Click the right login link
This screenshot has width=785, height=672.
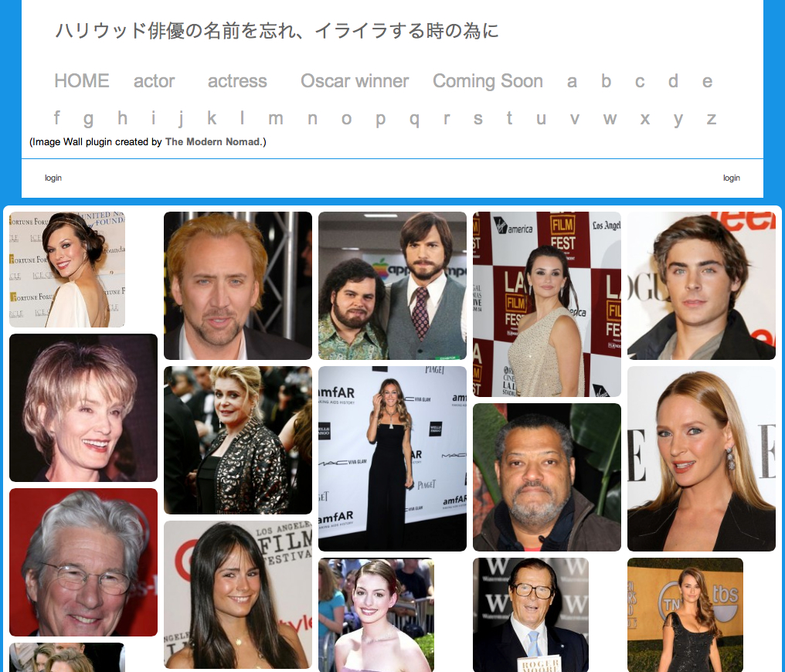[x=732, y=178]
